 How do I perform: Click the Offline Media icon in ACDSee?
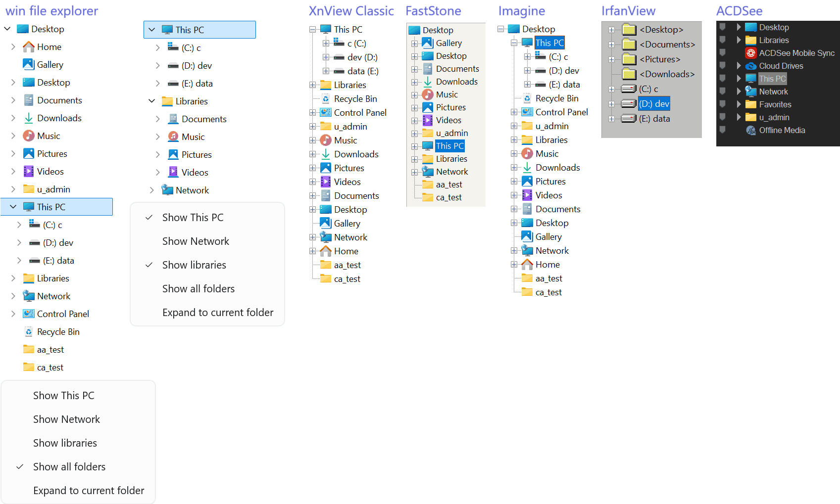(x=751, y=130)
